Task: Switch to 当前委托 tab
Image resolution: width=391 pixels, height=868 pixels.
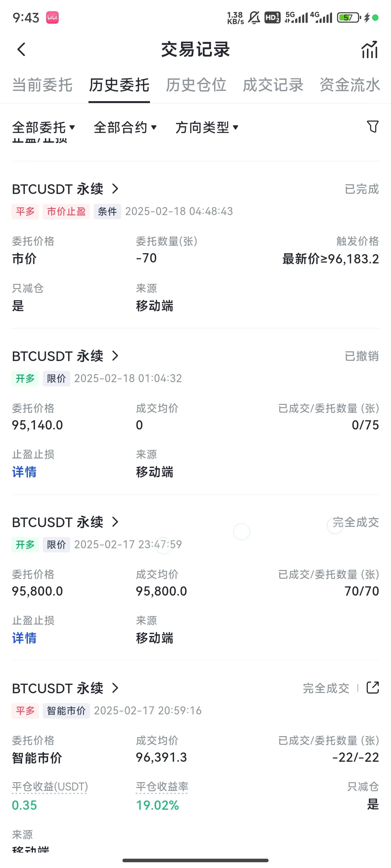Action: pos(43,85)
